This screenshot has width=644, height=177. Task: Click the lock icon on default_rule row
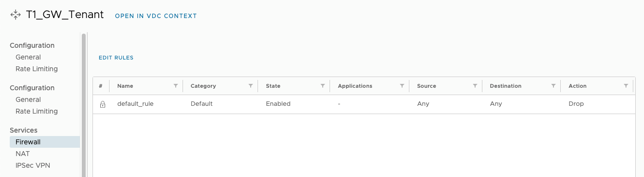[102, 104]
